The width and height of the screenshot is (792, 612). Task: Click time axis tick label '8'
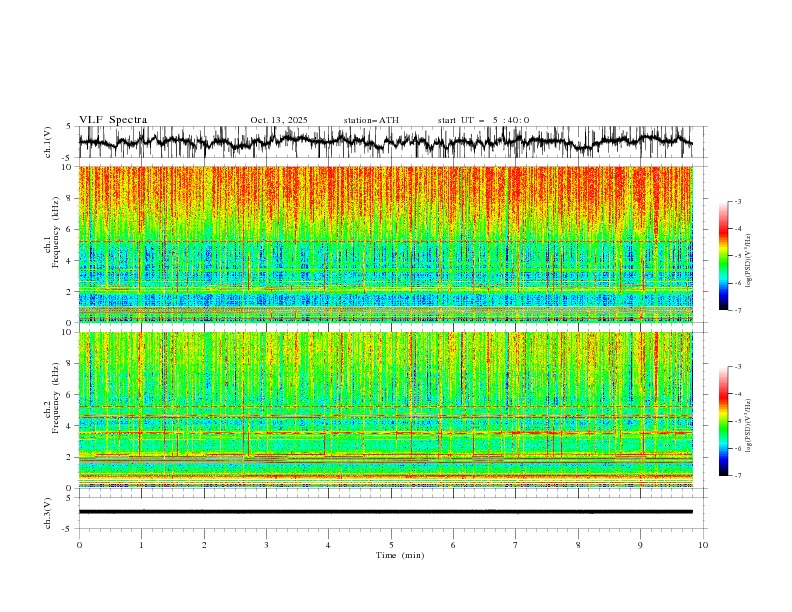pyautogui.click(x=578, y=545)
